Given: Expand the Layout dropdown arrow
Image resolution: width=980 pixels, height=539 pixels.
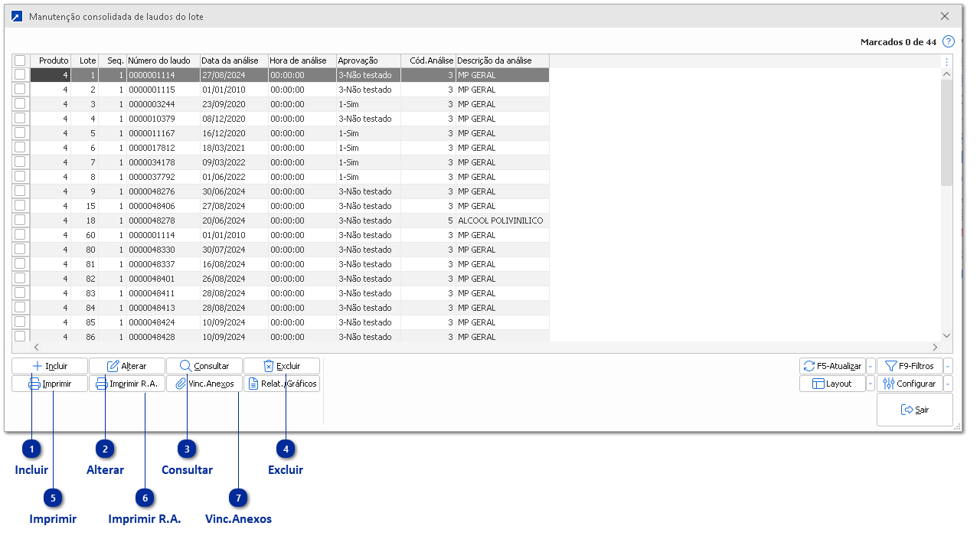Looking at the screenshot, I should 871,384.
